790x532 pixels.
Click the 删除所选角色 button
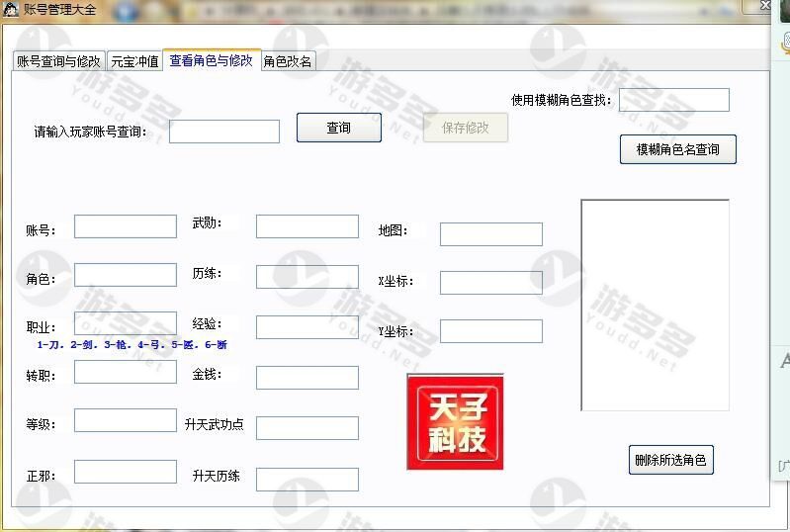[670, 460]
